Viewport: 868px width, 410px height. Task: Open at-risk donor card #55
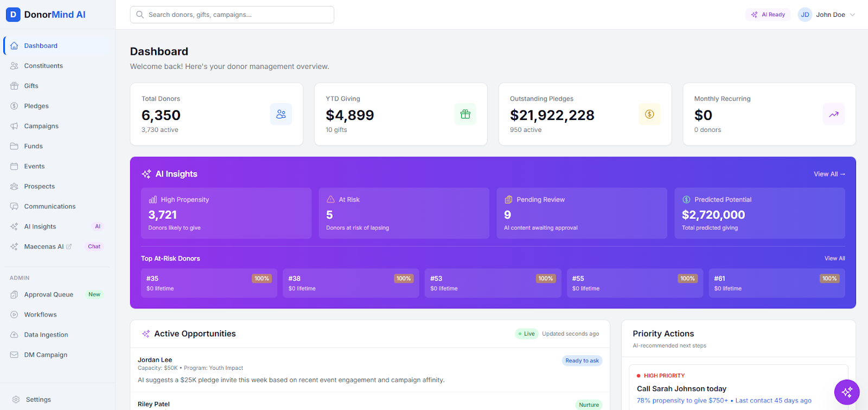click(x=635, y=283)
